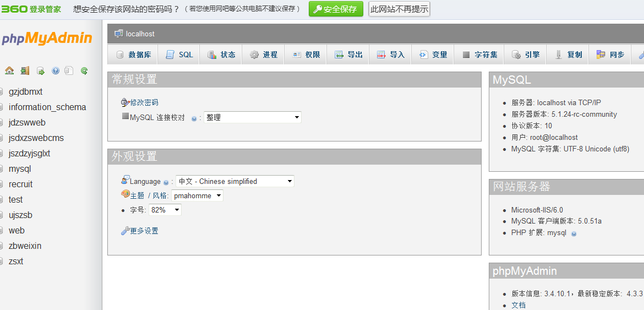Select the recruit database
Image resolution: width=644 pixels, height=310 pixels.
tap(20, 184)
